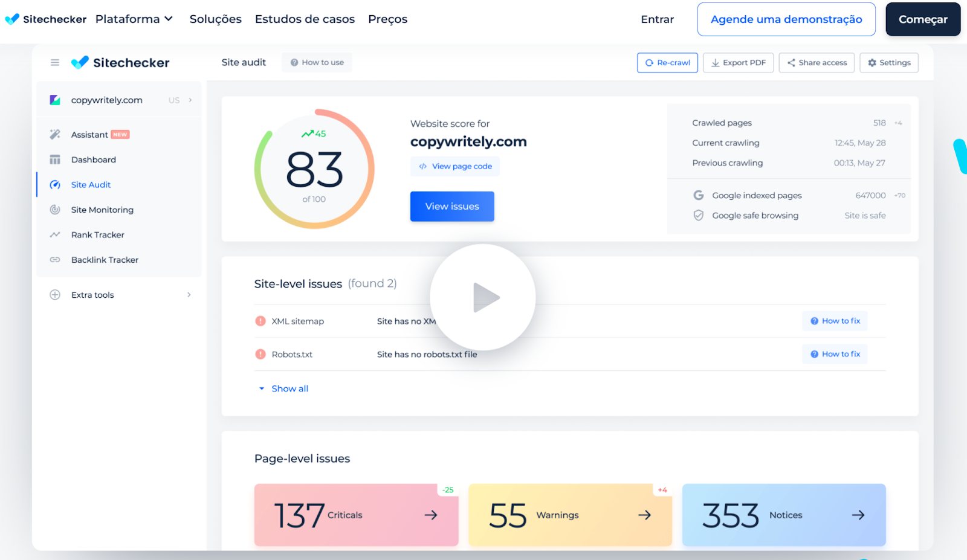Screen dimensions: 967x560
Task: Collapse the sidebar with the hamburger icon
Action: (54, 62)
